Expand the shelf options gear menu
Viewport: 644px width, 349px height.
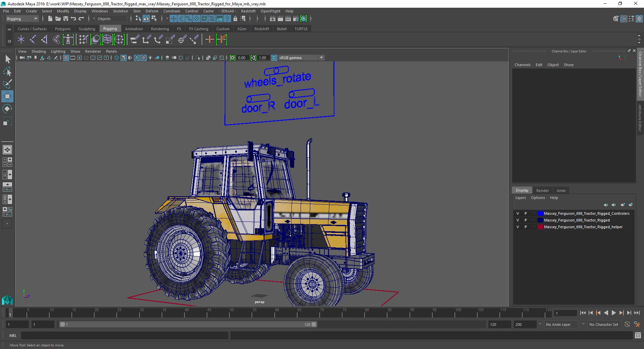[9, 41]
